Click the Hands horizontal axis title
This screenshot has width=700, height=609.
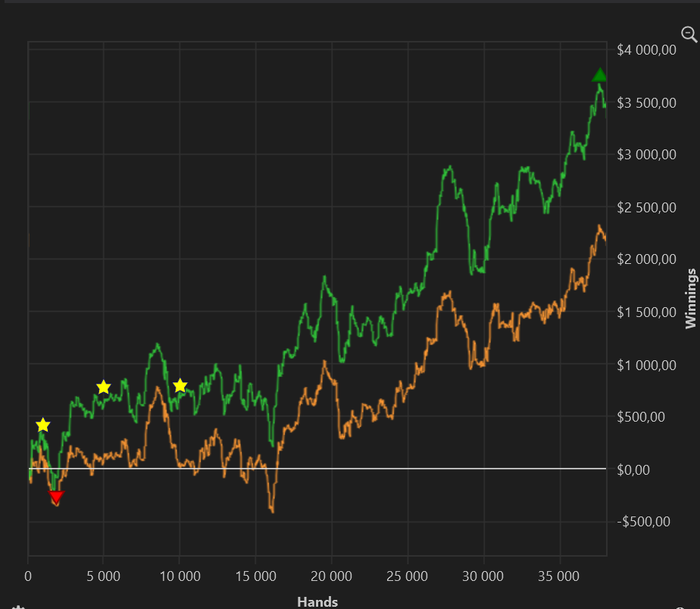(317, 602)
